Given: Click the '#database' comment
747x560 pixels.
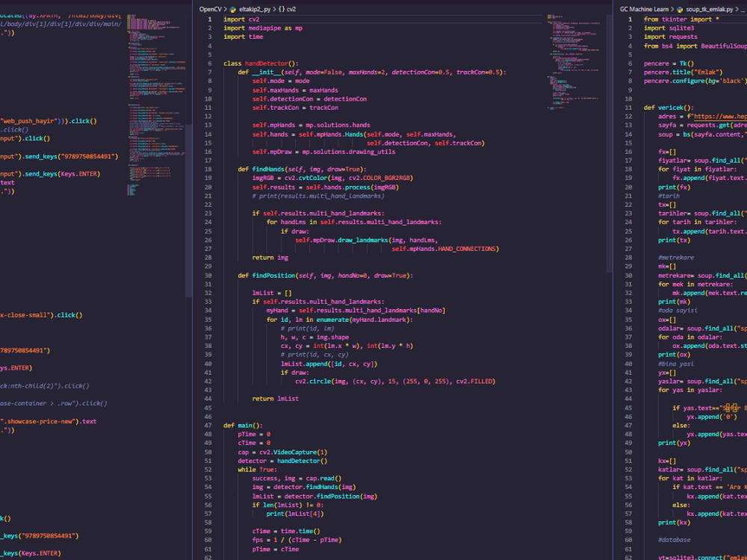Looking at the screenshot, I should pyautogui.click(x=674, y=540).
